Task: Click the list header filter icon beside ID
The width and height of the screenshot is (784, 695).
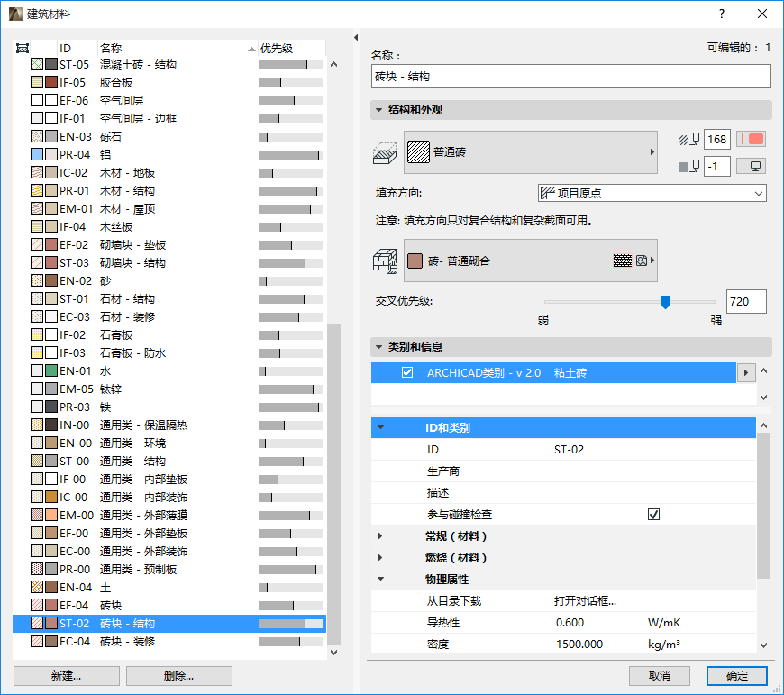Action: [x=22, y=48]
